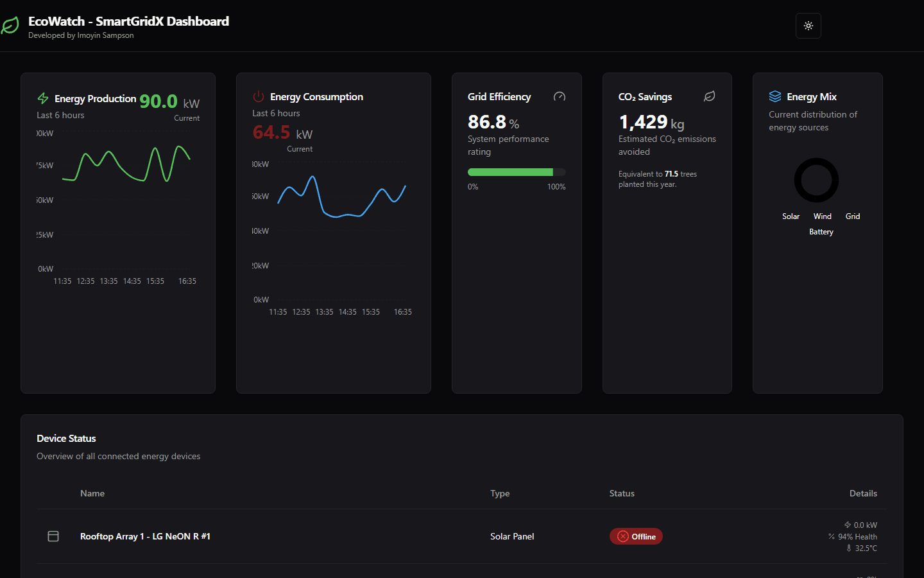Click the blue Energy Consumption line chart
The height and width of the screenshot is (578, 924).
point(341,197)
